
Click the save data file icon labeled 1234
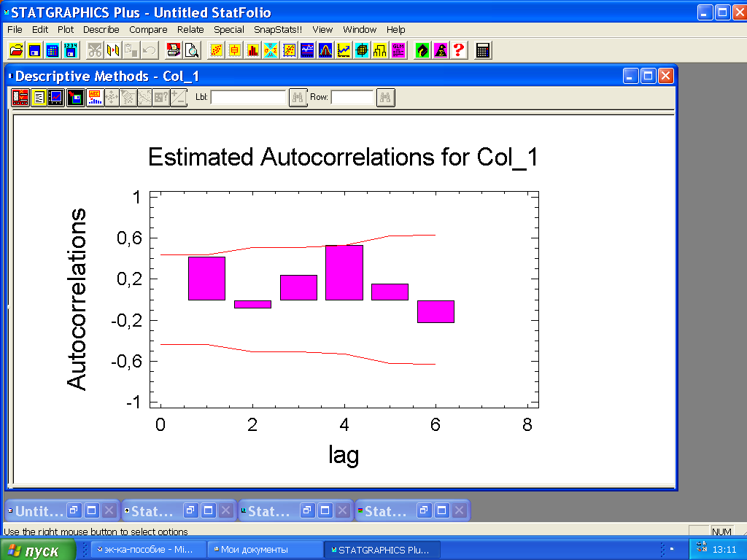click(x=71, y=50)
